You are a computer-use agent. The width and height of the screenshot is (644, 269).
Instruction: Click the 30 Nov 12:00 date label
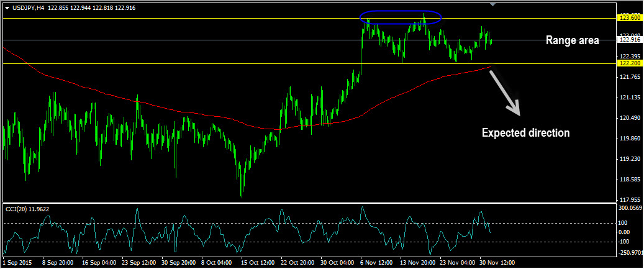[x=498, y=262]
